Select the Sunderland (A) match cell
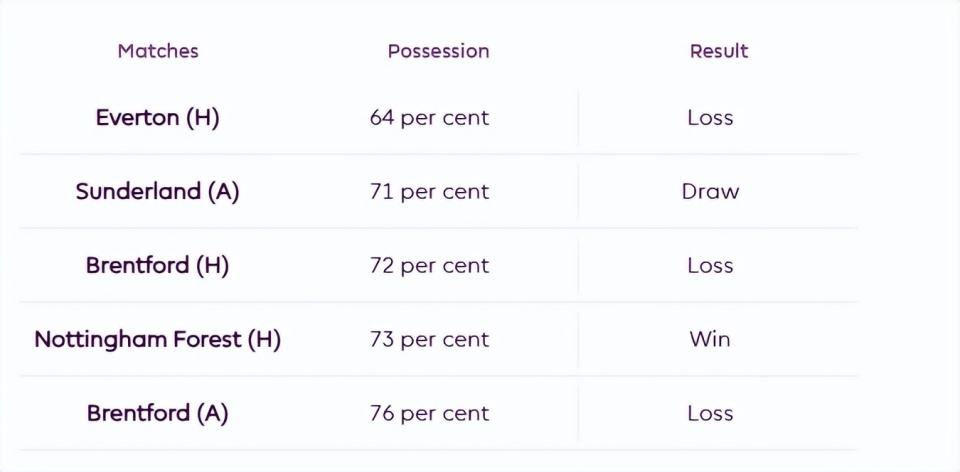 point(157,192)
